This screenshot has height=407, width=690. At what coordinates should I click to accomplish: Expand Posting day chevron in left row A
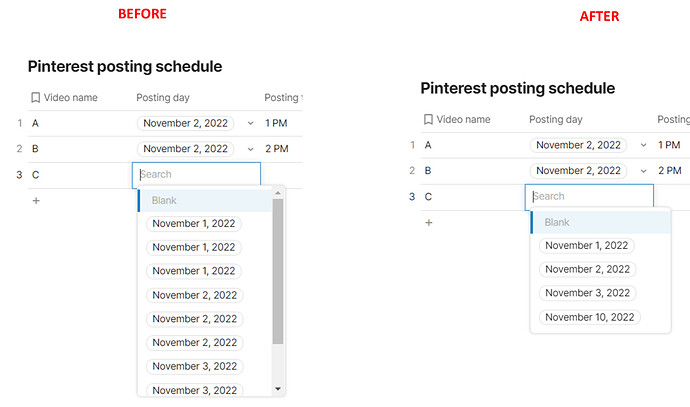point(251,123)
